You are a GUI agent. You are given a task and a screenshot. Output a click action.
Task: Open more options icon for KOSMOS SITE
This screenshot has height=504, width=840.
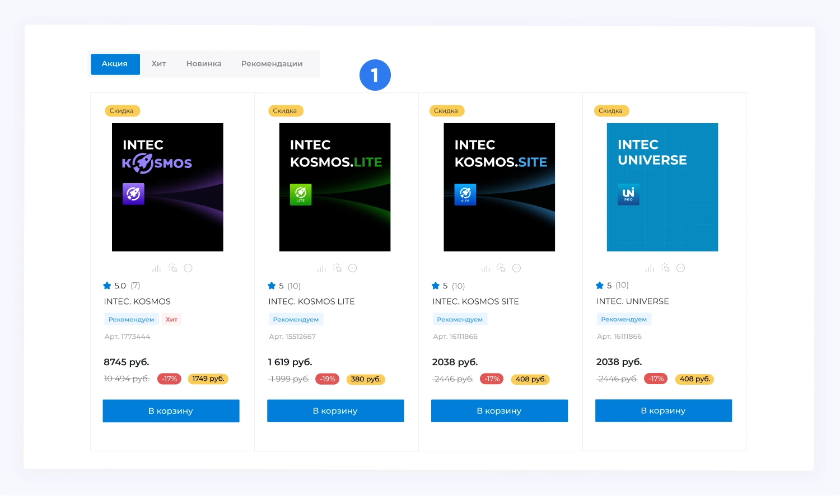tap(516, 268)
